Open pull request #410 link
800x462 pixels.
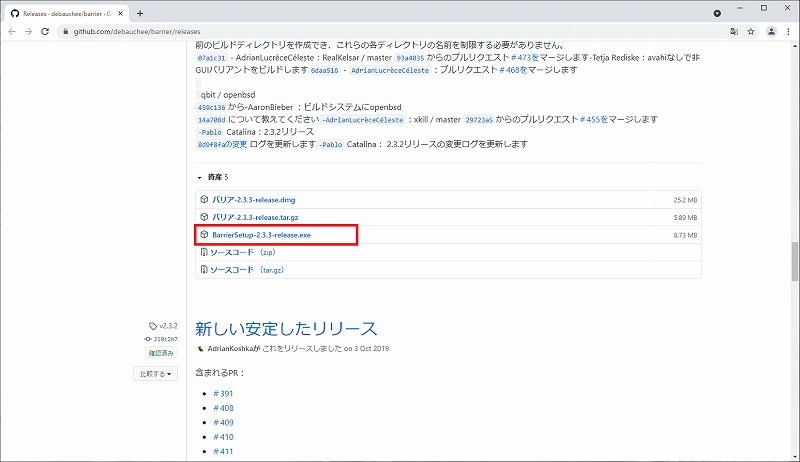point(223,437)
